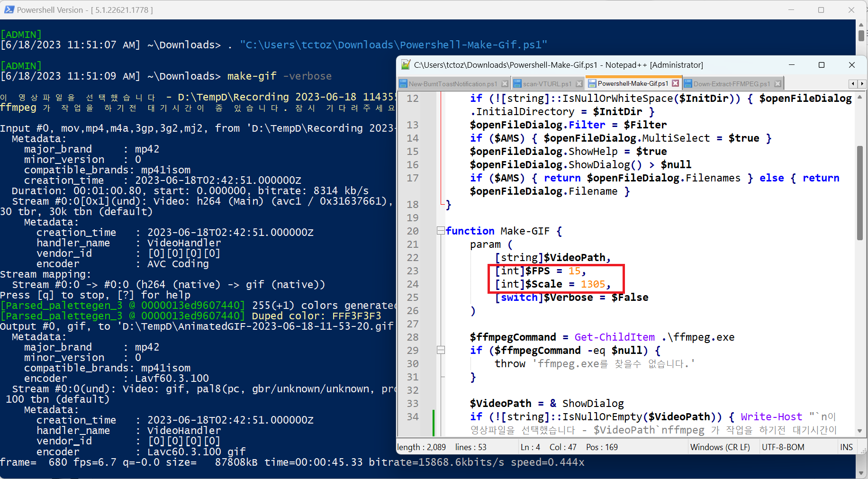This screenshot has height=479, width=868.
Task: Close the New-BurntToastNotification.ps1 tab
Action: [505, 84]
